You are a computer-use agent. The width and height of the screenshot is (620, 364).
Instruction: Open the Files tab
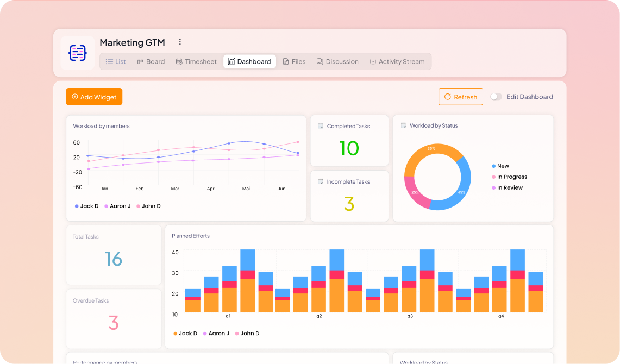[x=294, y=61]
